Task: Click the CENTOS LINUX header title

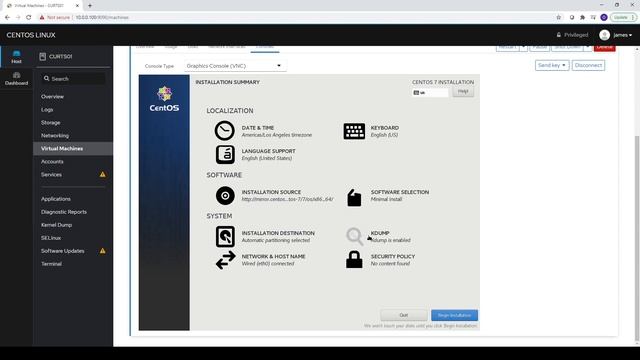Action: pyautogui.click(x=31, y=35)
